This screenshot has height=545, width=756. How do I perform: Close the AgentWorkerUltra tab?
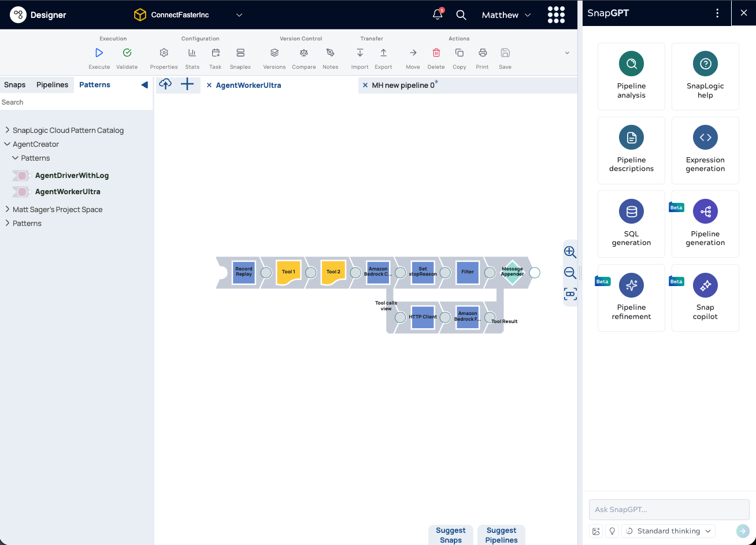pos(209,85)
